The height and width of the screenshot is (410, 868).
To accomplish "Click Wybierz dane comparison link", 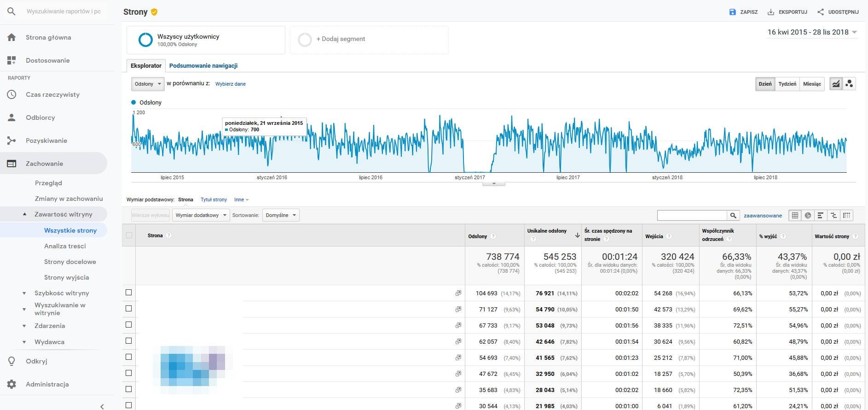I will tap(230, 84).
